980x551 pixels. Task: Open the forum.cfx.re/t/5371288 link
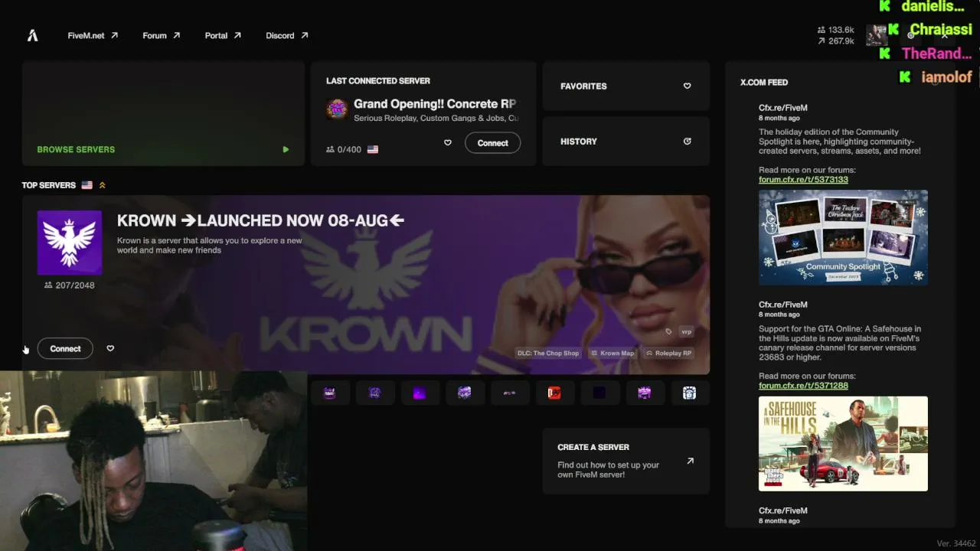pos(803,386)
